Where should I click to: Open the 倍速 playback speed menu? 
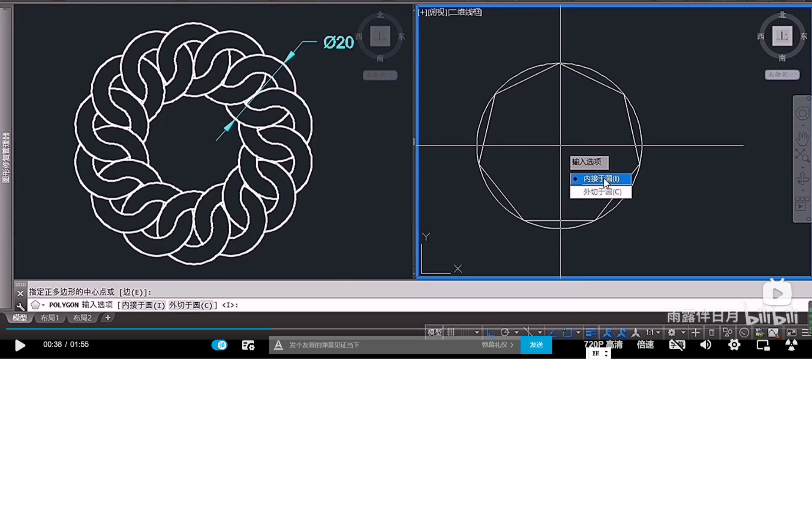coord(645,345)
